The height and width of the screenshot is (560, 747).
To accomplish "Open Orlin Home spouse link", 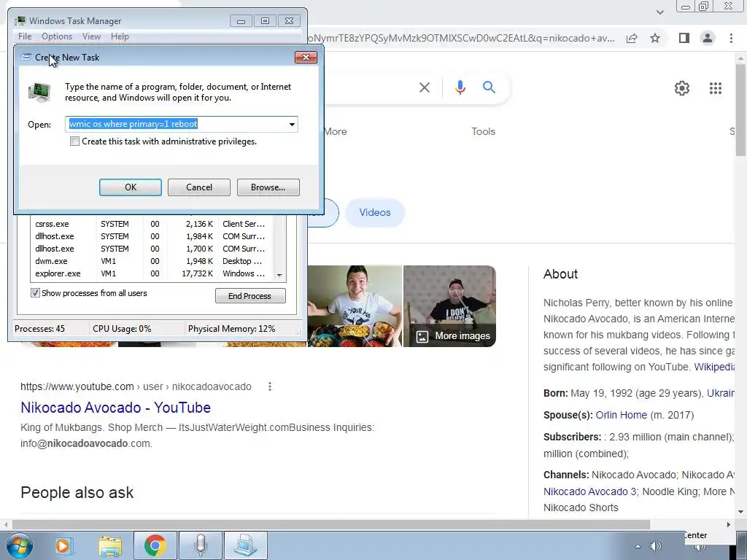I will point(622,415).
